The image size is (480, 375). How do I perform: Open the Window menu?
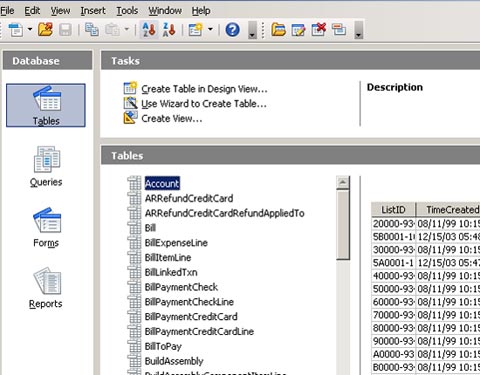[165, 11]
